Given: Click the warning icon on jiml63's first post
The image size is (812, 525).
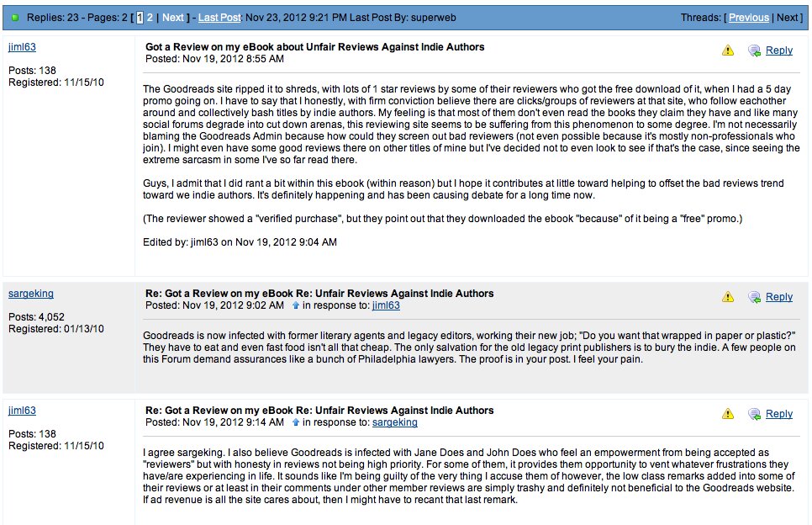Looking at the screenshot, I should [x=728, y=50].
